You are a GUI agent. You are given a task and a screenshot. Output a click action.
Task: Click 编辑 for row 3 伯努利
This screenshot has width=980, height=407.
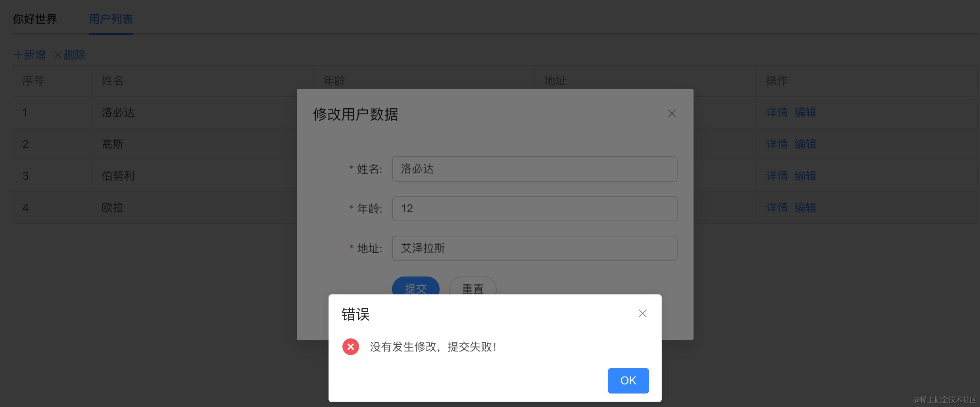point(805,176)
